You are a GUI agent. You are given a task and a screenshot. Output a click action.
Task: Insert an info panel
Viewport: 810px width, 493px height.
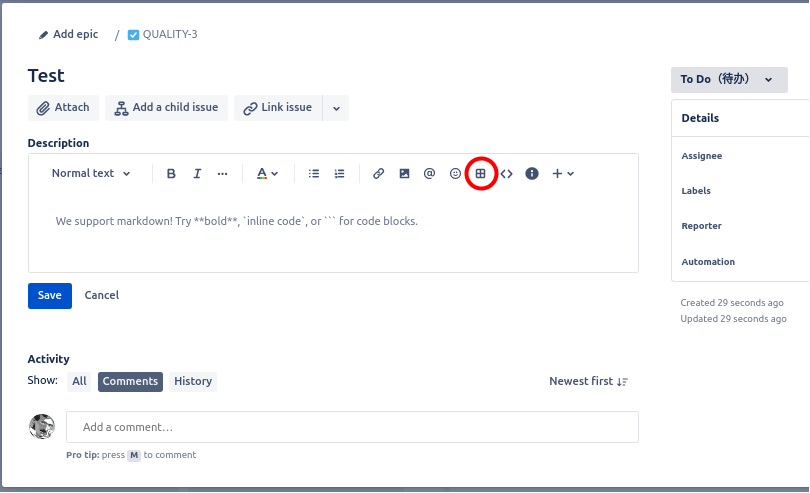pos(532,174)
